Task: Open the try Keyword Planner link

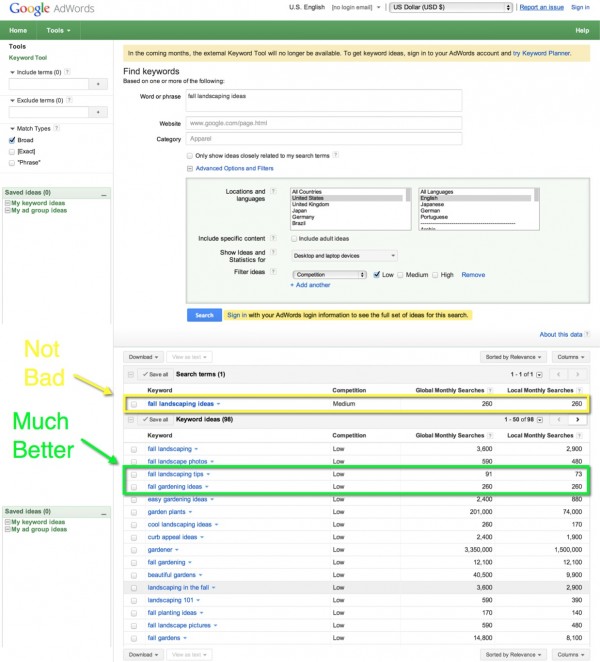Action: pyautogui.click(x=541, y=53)
